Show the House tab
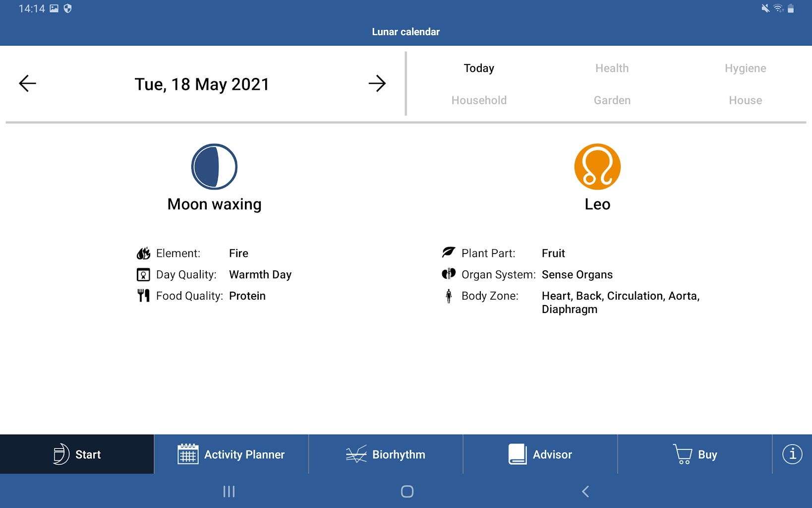812x508 pixels. (x=745, y=100)
